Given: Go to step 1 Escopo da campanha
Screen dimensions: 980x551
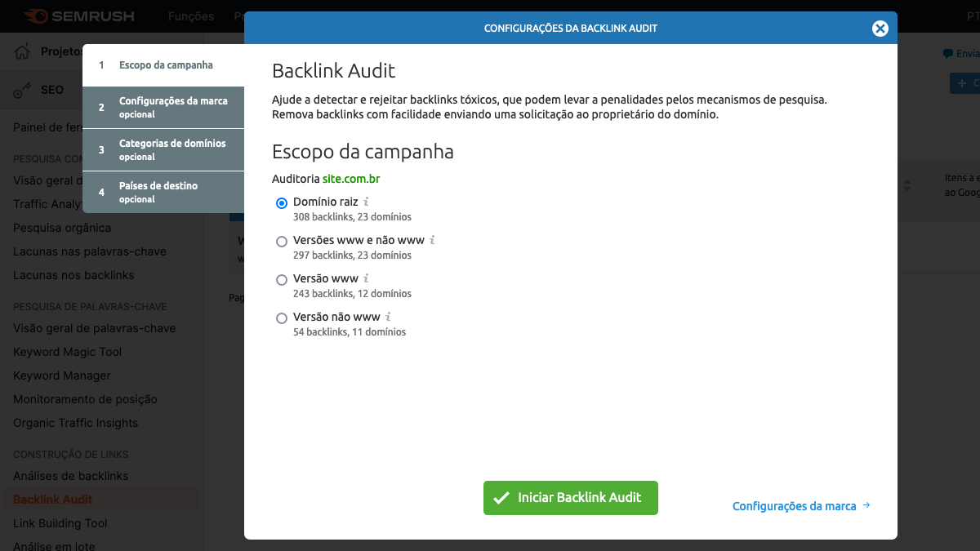Looking at the screenshot, I should click(x=163, y=65).
